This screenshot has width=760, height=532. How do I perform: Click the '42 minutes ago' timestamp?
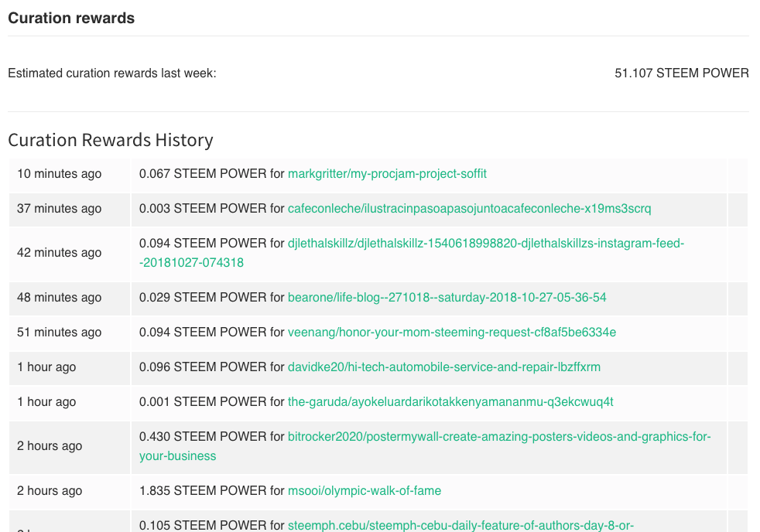pos(59,253)
